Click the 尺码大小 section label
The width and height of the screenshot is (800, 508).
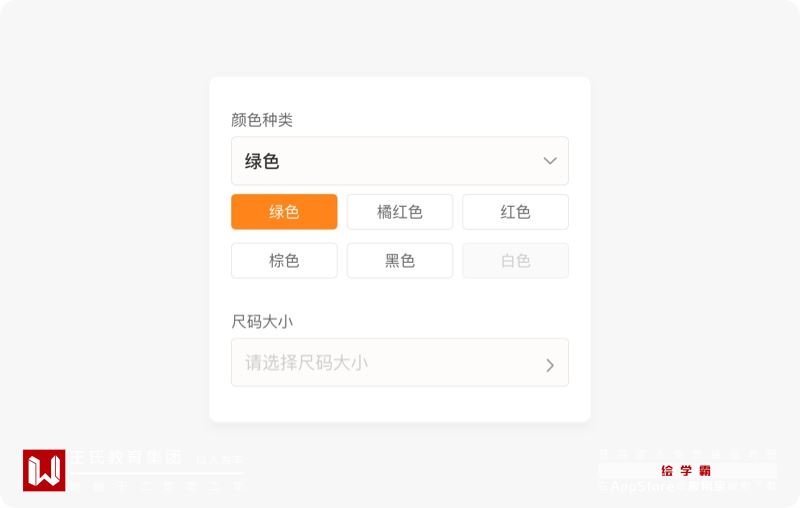point(262,321)
